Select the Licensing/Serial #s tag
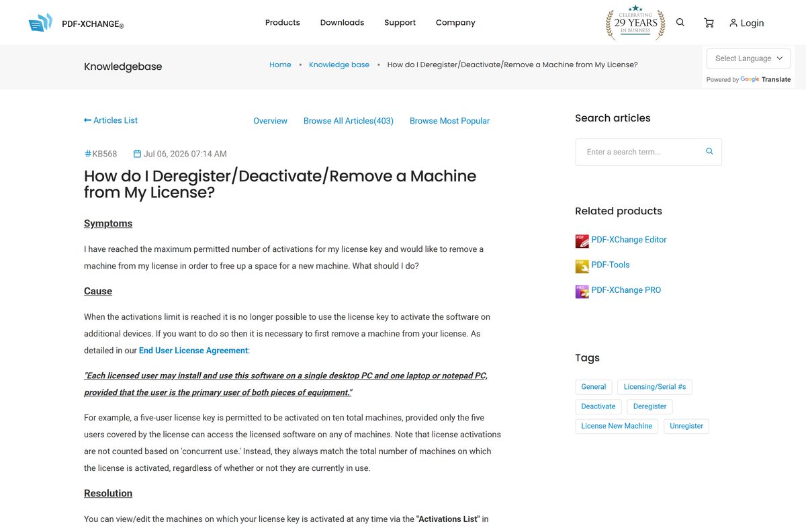This screenshot has height=532, width=806. point(655,387)
